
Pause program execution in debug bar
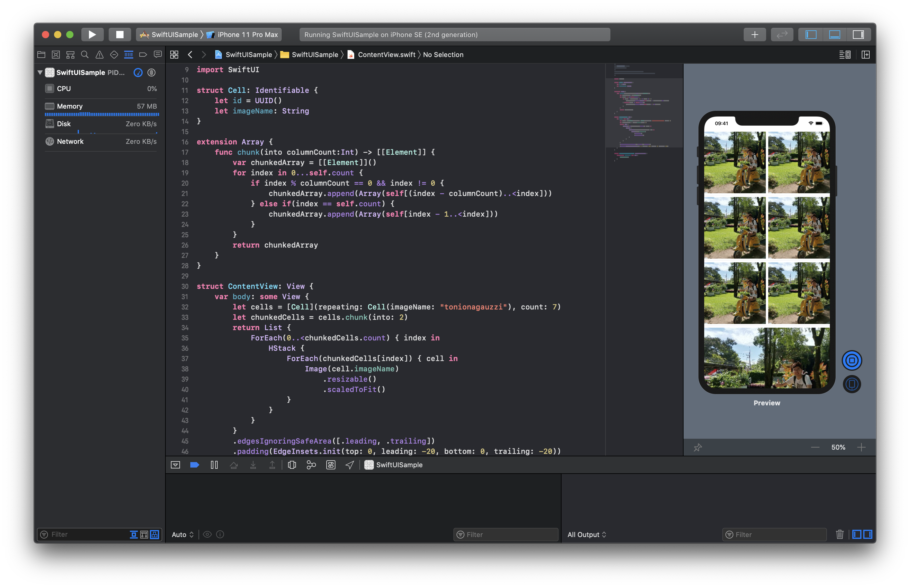[214, 465]
